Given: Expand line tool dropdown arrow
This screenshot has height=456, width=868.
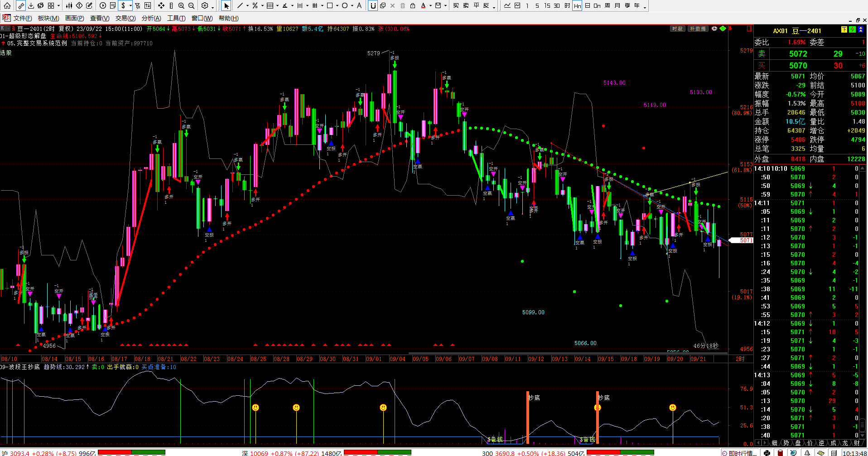Looking at the screenshot, I should pyautogui.click(x=247, y=5).
